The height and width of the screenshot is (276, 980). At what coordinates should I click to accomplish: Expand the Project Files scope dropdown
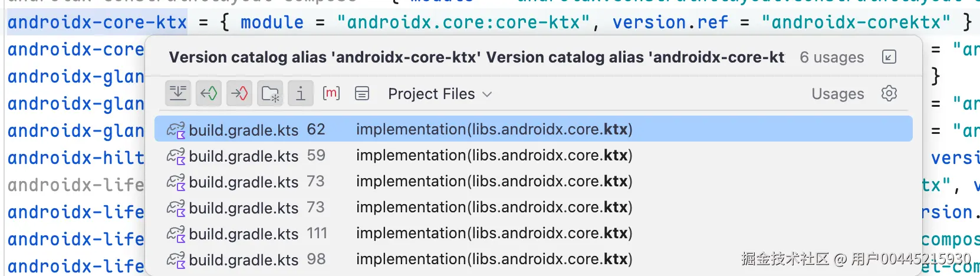pos(439,94)
